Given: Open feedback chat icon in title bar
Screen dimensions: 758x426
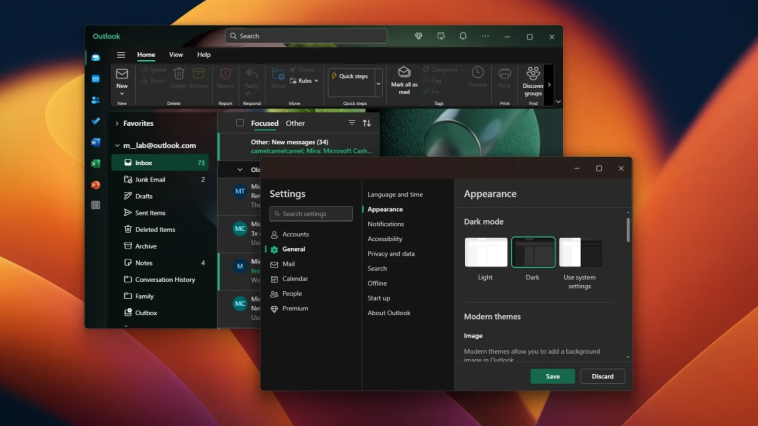Looking at the screenshot, I should 441,36.
